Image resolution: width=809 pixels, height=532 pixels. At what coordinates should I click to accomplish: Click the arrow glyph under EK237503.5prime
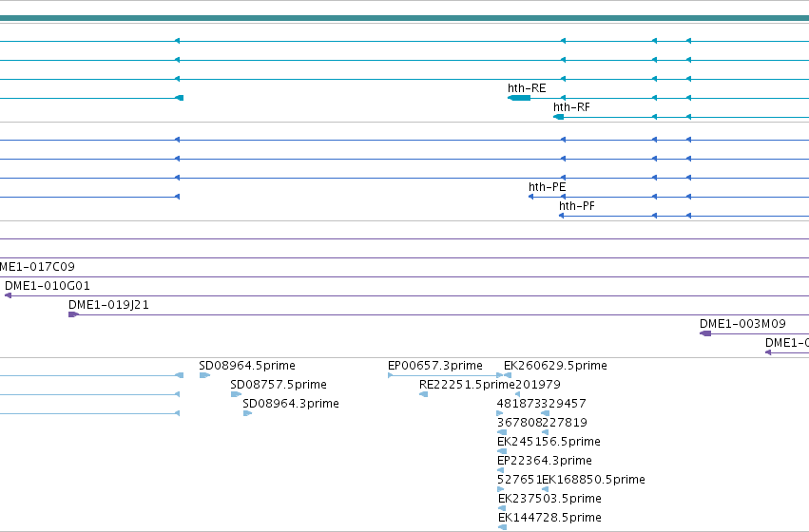[502, 509]
